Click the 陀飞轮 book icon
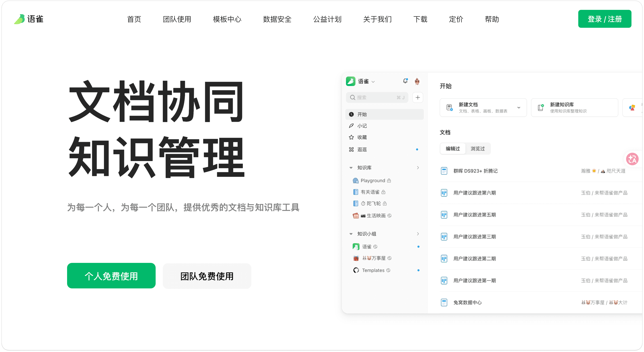The height and width of the screenshot is (352, 644). click(x=356, y=204)
